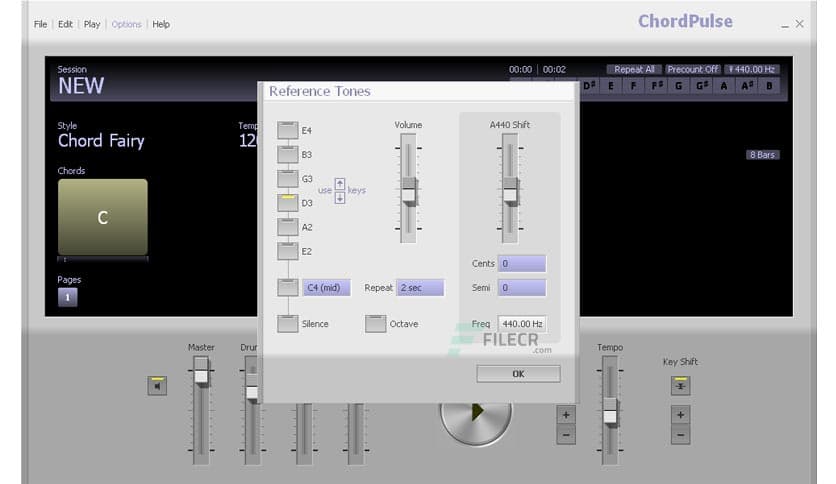Click the Reference Tones Volume slider handle
This screenshot has height=484, width=836.
pos(409,191)
